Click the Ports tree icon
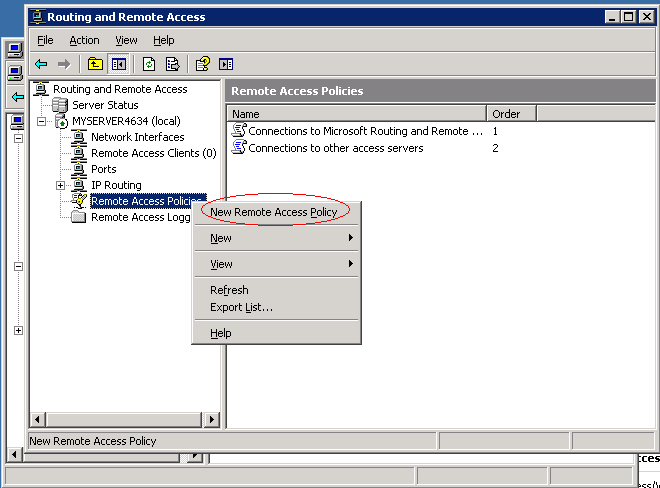 [x=79, y=169]
